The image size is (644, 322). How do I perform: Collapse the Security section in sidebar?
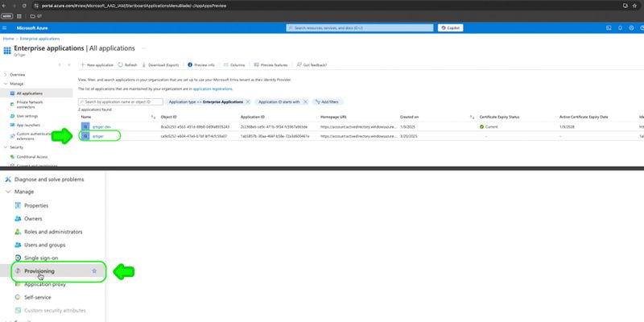click(6, 147)
